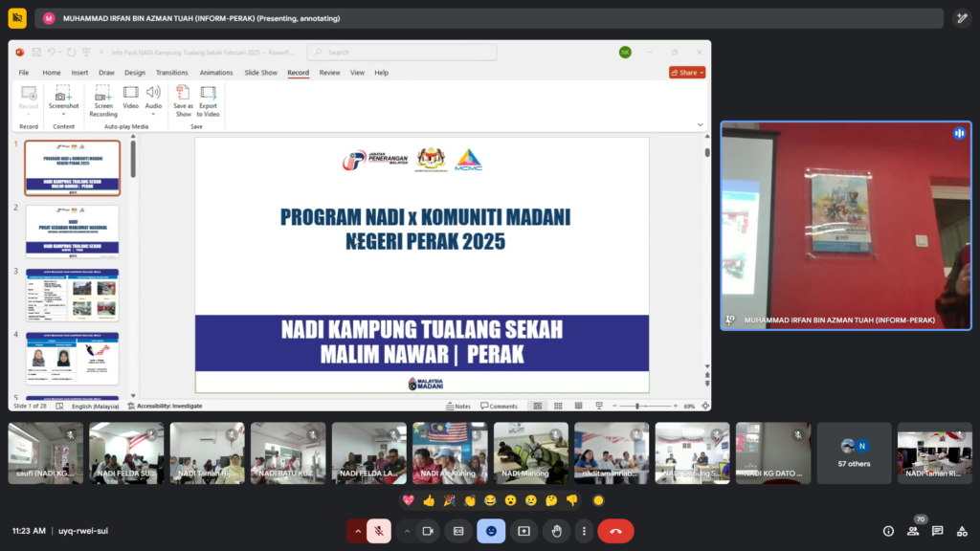Click English (Malaysia) language indicator
Screen dimensions: 980x551
[95, 406]
